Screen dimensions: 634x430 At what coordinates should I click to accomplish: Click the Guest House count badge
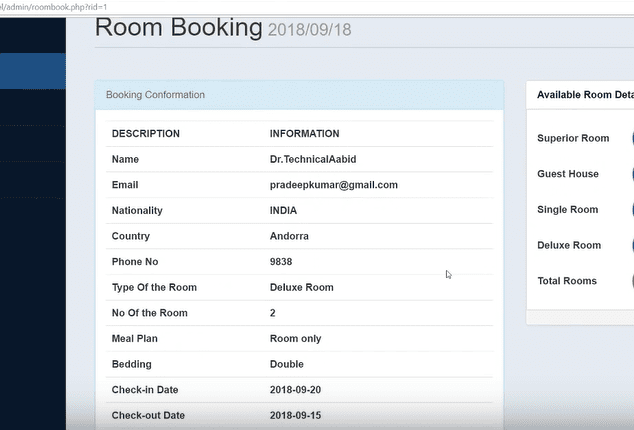point(632,174)
